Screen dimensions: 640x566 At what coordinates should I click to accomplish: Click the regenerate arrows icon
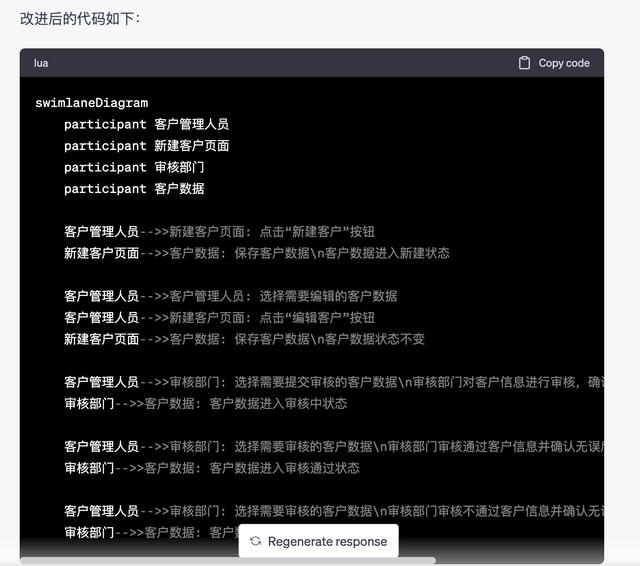pos(256,541)
